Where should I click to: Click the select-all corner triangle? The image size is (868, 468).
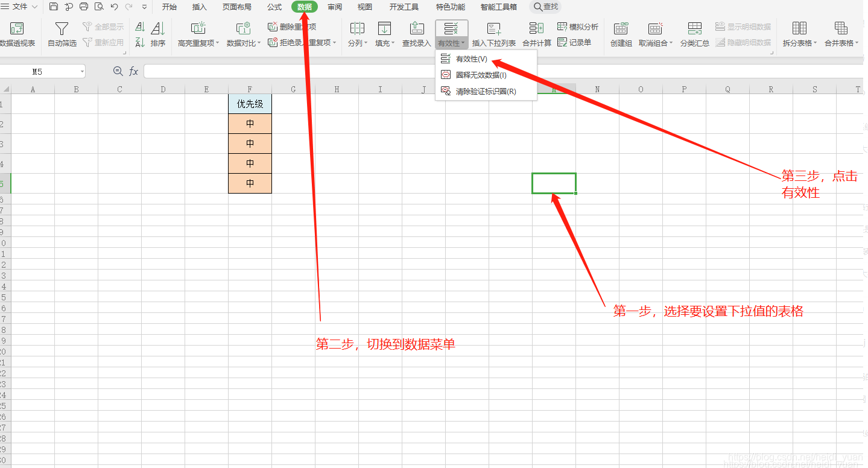[5, 89]
